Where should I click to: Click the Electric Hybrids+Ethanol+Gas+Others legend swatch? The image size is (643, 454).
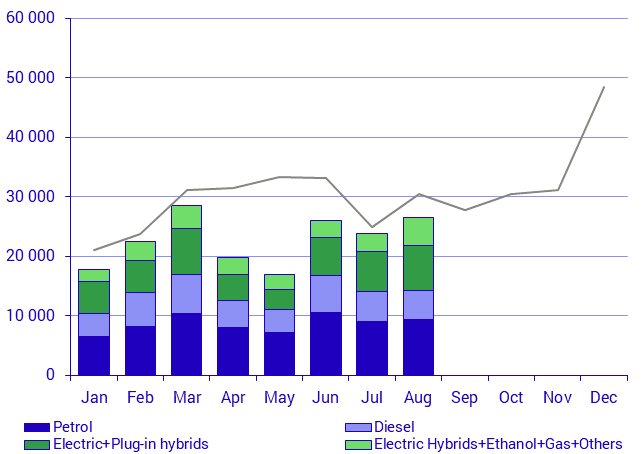pos(358,445)
